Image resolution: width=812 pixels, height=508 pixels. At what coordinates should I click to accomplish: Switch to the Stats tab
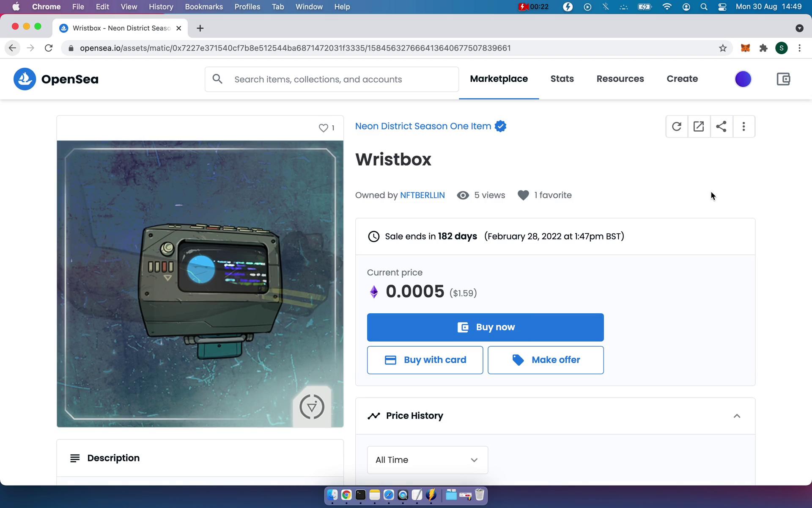click(x=562, y=79)
